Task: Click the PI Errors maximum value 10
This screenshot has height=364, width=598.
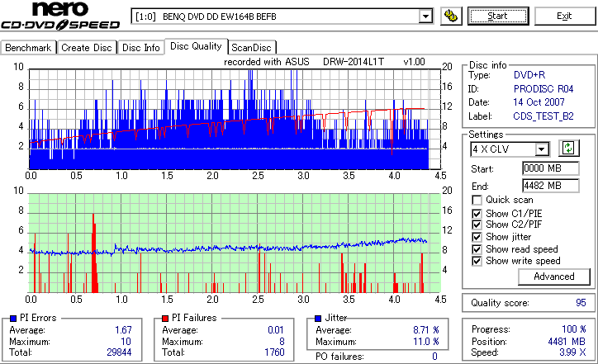Action: click(x=126, y=342)
